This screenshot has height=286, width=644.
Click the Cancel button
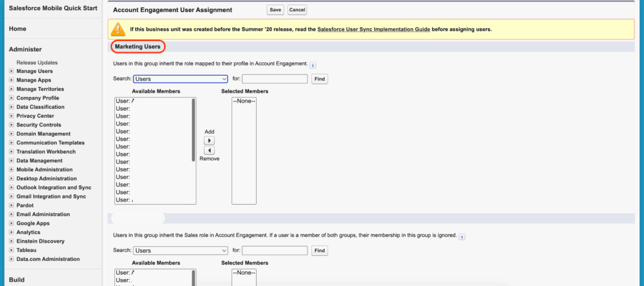297,10
